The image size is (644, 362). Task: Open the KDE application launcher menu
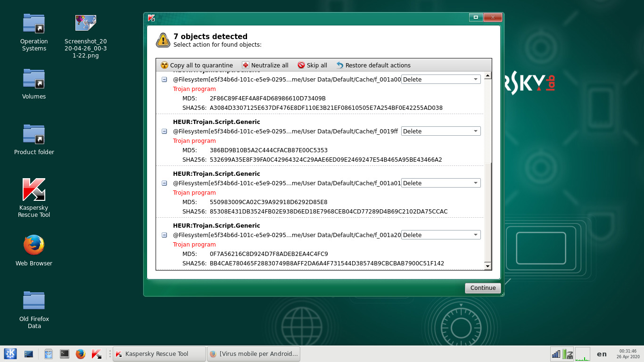click(10, 354)
